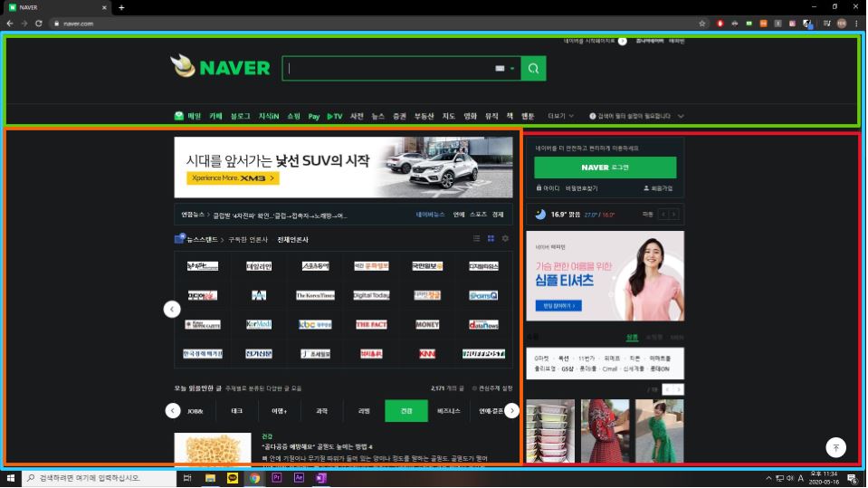Screen dimensions: 868x488
Task: Open the KNN newsstand logo
Action: (x=427, y=353)
